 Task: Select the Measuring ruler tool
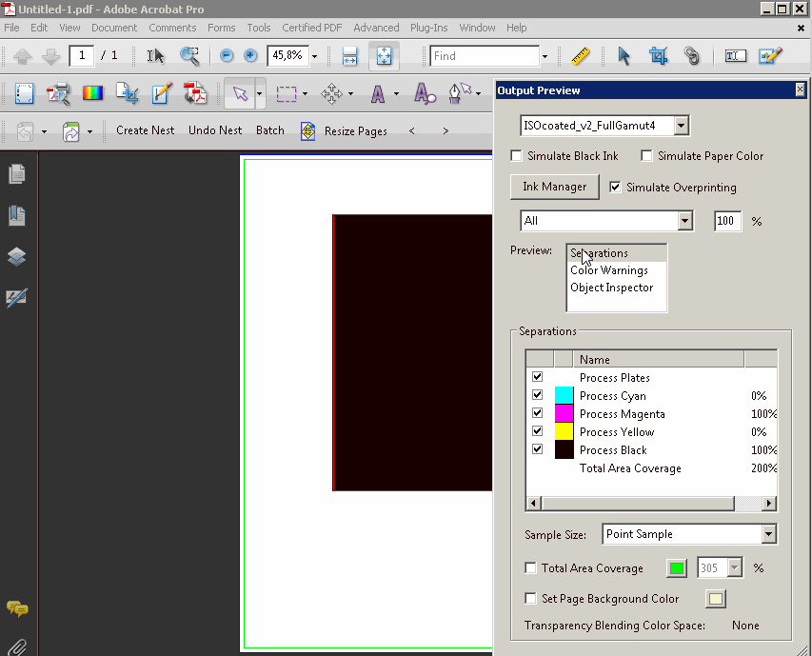click(581, 56)
